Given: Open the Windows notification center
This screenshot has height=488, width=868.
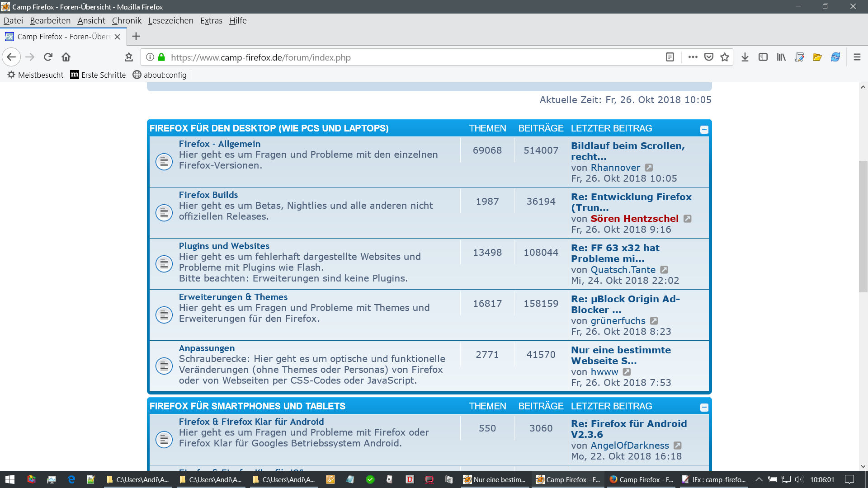Looking at the screenshot, I should coord(849,479).
